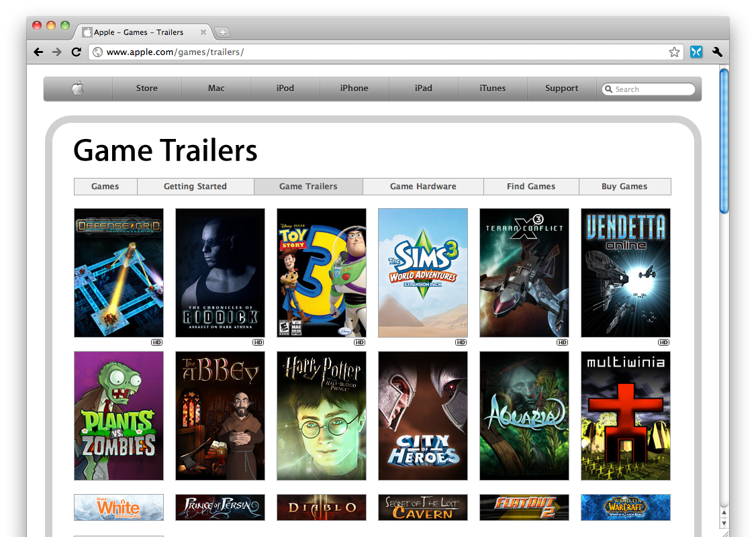Open the wrench settings menu
Image resolution: width=756 pixels, height=537 pixels.
[717, 52]
